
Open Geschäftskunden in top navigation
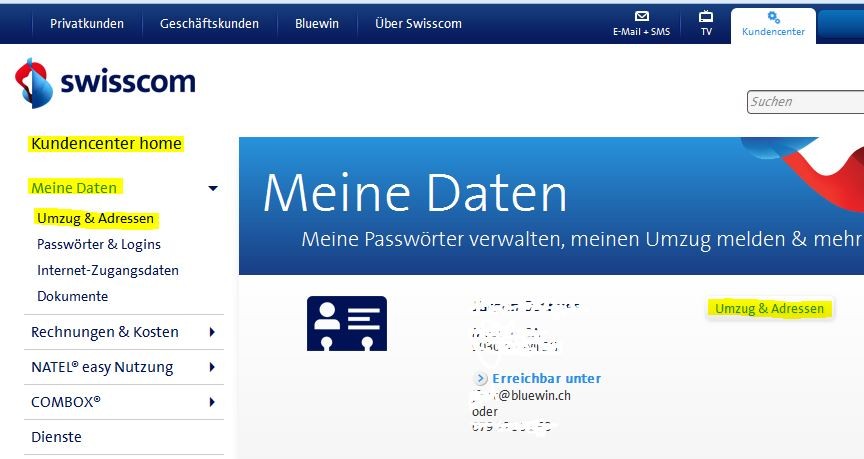[209, 23]
